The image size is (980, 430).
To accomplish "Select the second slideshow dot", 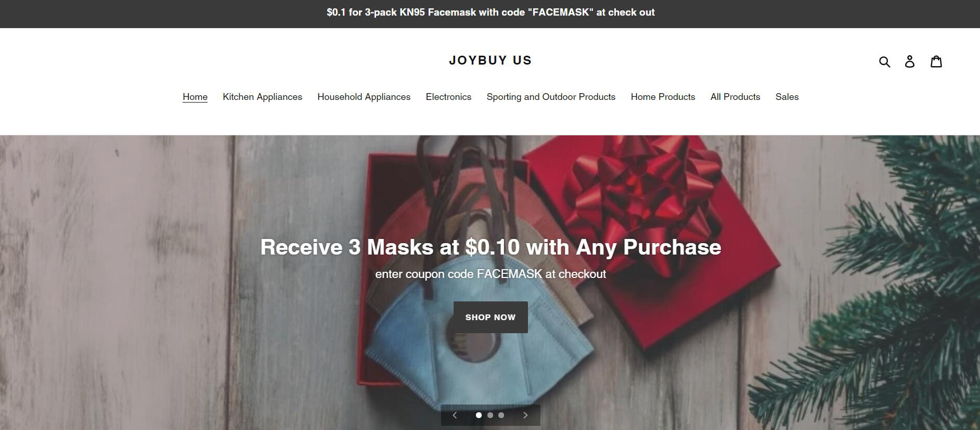I will pos(490,415).
